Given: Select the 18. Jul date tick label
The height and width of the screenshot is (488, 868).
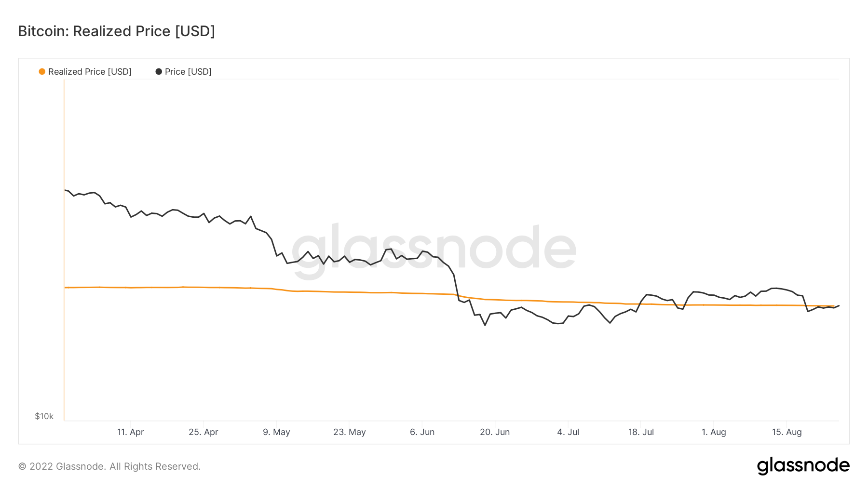Looking at the screenshot, I should pyautogui.click(x=641, y=432).
